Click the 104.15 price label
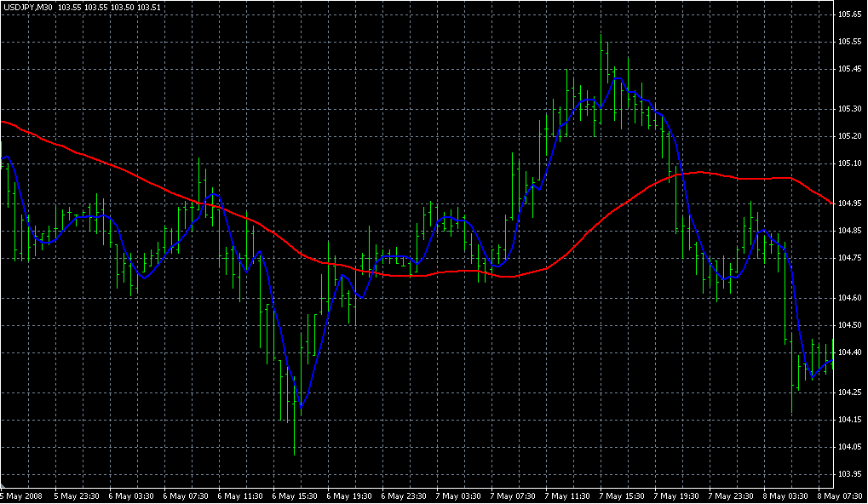This screenshot has height=504, width=868. tap(850, 420)
